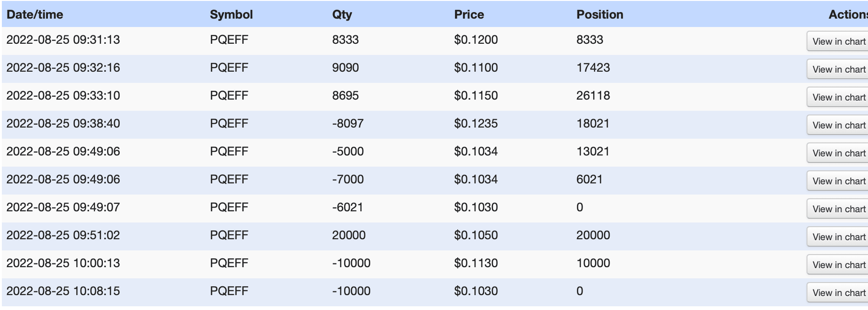Click the Actions column header
The width and height of the screenshot is (868, 310).
[848, 14]
